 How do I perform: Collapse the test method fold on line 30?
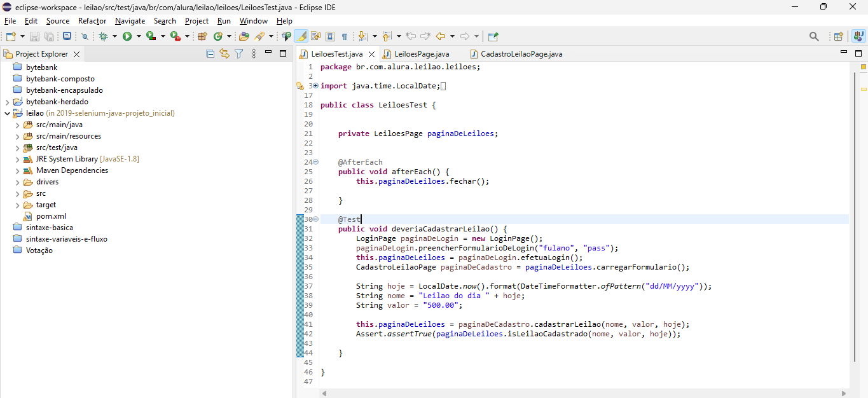click(x=316, y=219)
